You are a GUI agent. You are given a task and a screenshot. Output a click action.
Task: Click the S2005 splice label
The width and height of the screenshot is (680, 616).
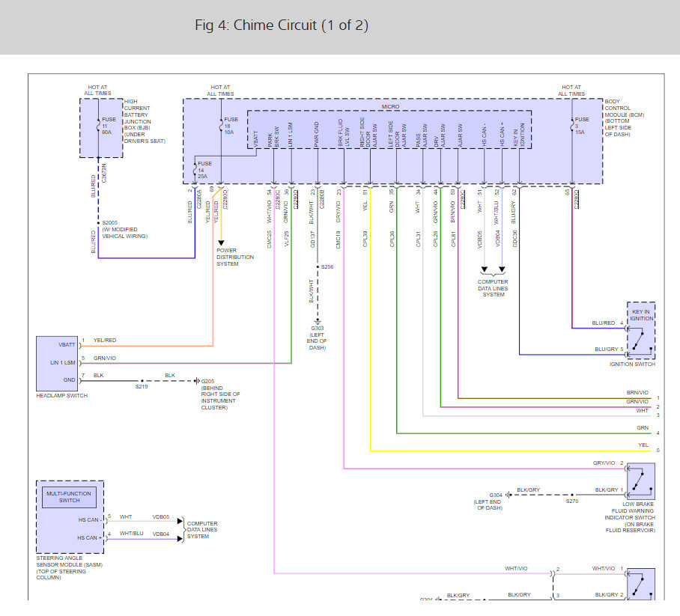(x=110, y=223)
